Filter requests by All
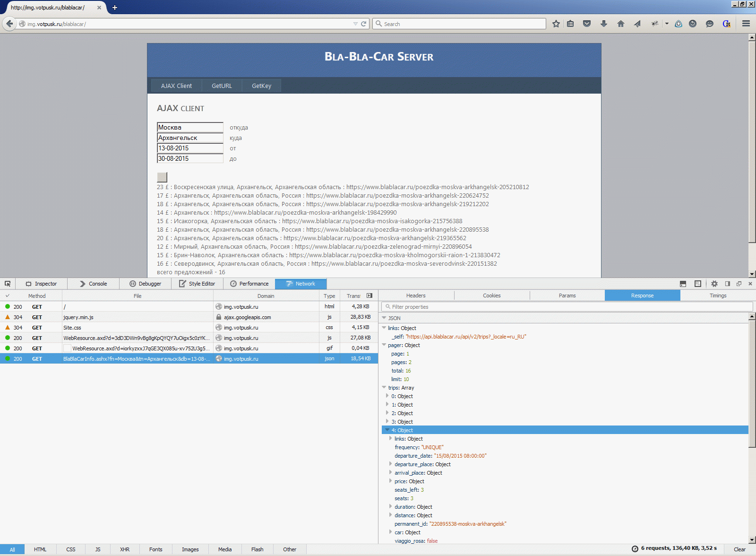This screenshot has height=556, width=756. (x=12, y=549)
